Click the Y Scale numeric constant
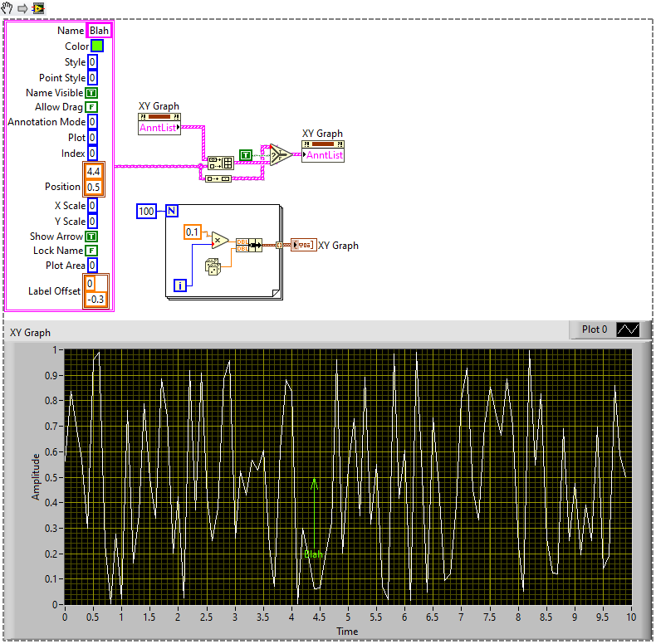Viewport: 656px width, 644px height. click(x=92, y=222)
